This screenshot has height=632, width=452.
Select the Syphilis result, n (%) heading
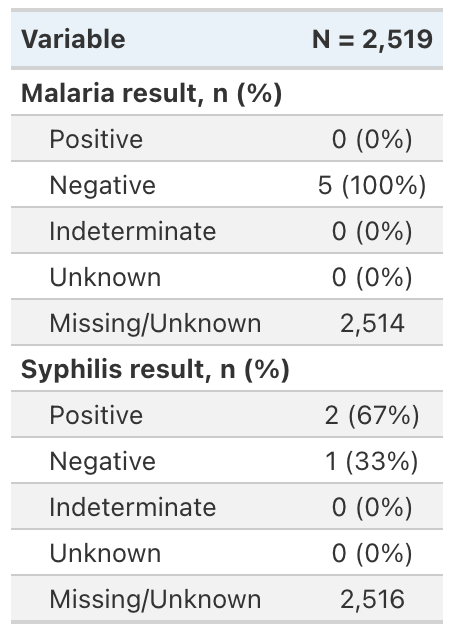tap(155, 369)
